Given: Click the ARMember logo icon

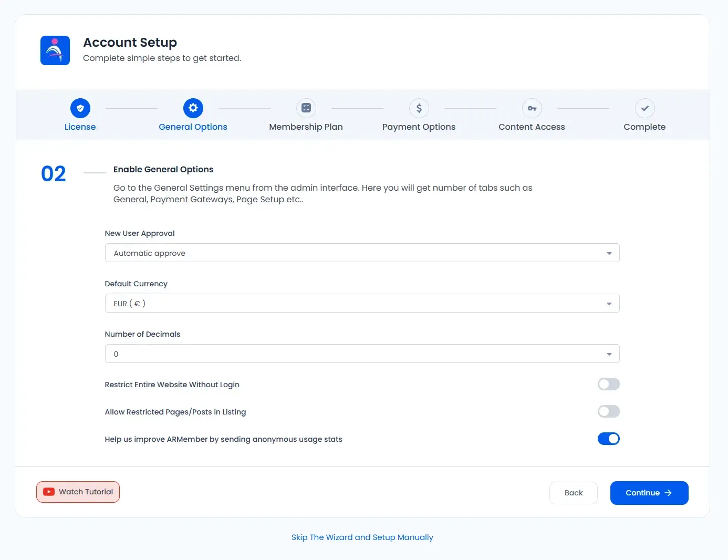Looking at the screenshot, I should (55, 50).
